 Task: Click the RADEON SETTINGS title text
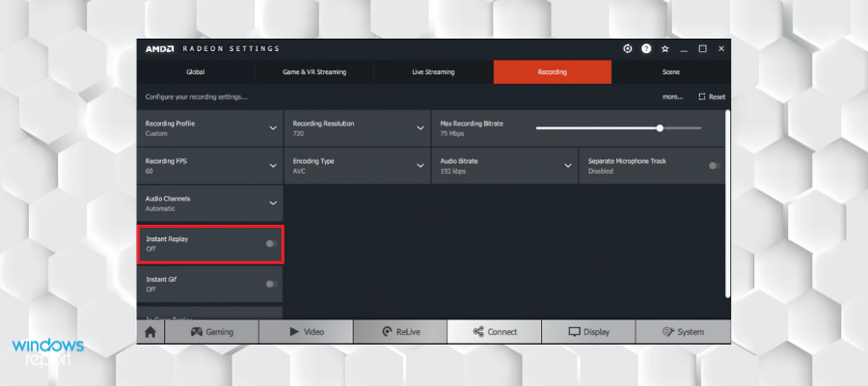(231, 49)
